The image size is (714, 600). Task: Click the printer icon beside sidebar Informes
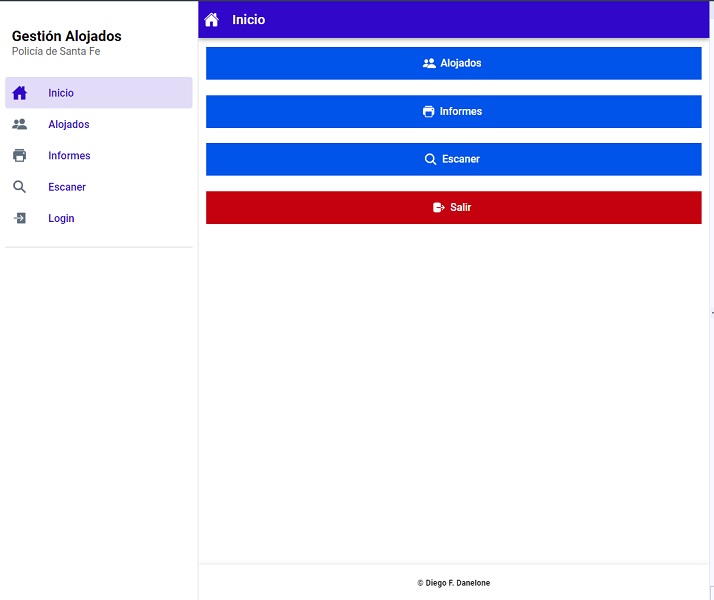[x=19, y=156]
